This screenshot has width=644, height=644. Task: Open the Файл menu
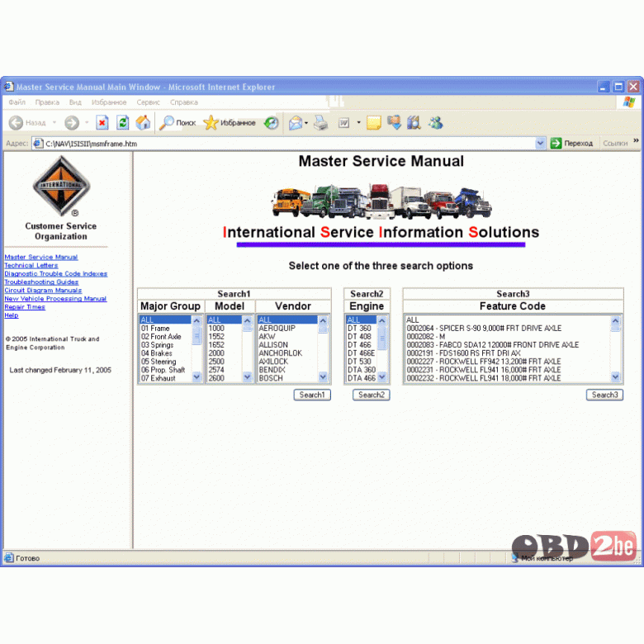point(17,102)
